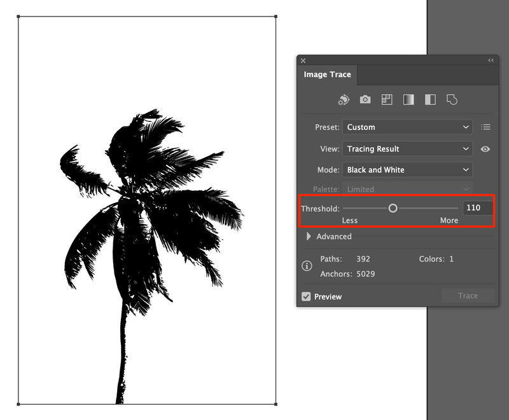This screenshot has width=509, height=420.
Task: Apply the Grayscale preset icon
Action: [x=408, y=100]
